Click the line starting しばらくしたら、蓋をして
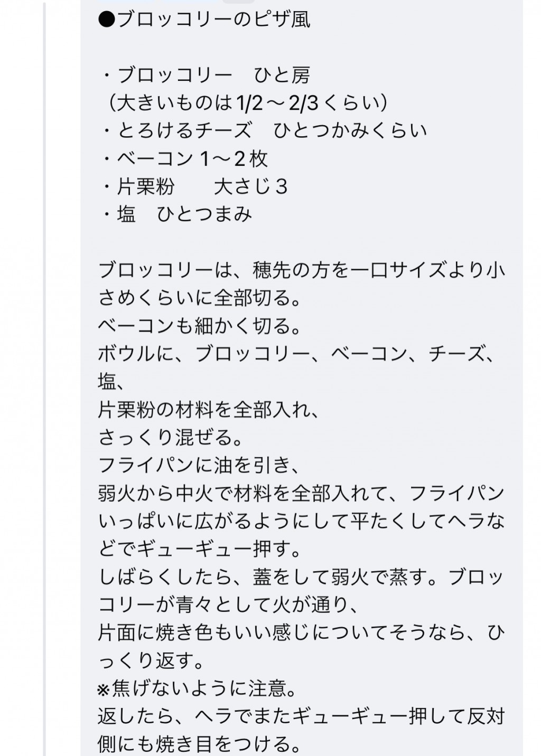 pos(301,578)
